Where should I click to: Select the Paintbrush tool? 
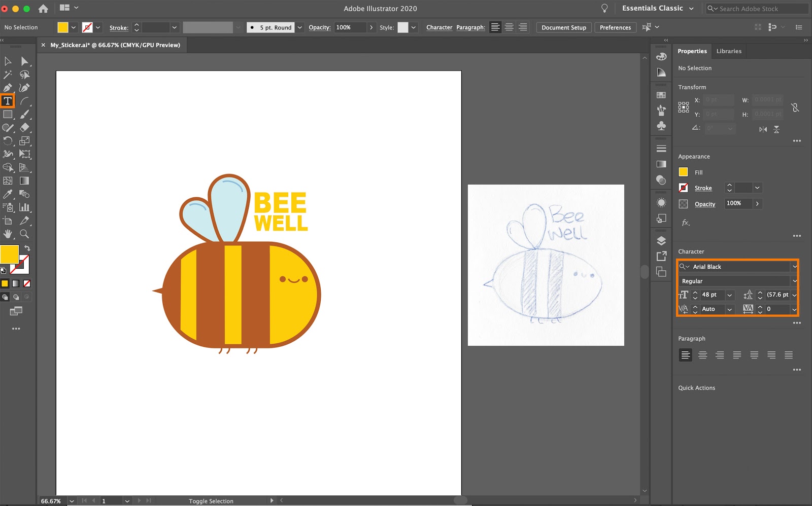click(x=24, y=114)
